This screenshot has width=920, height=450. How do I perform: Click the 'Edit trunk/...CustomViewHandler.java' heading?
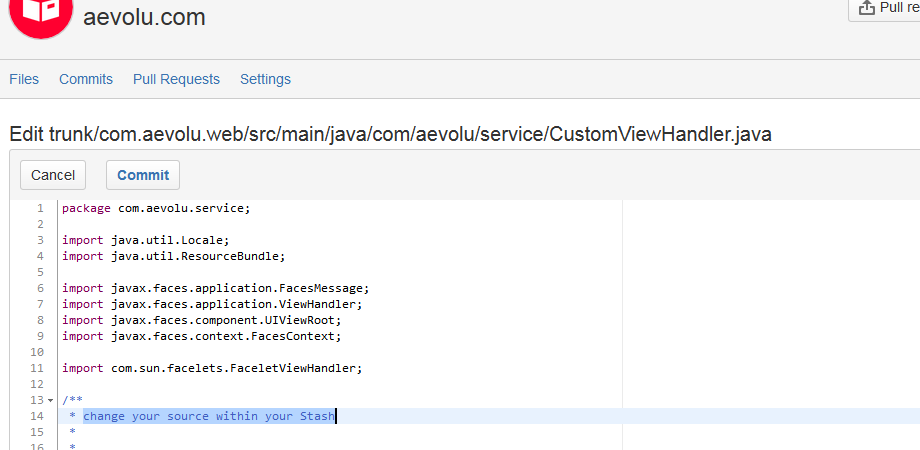(390, 134)
